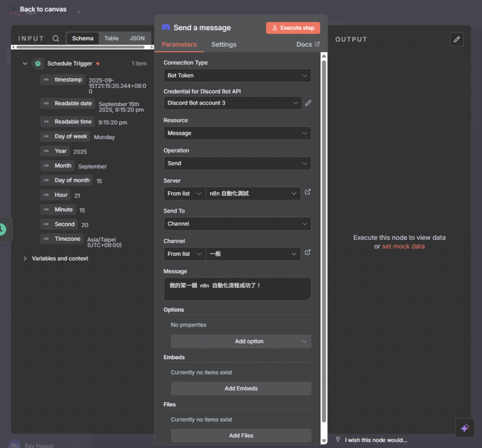Image resolution: width=482 pixels, height=448 pixels.
Task: Switch to the Table view tab
Action: point(111,39)
